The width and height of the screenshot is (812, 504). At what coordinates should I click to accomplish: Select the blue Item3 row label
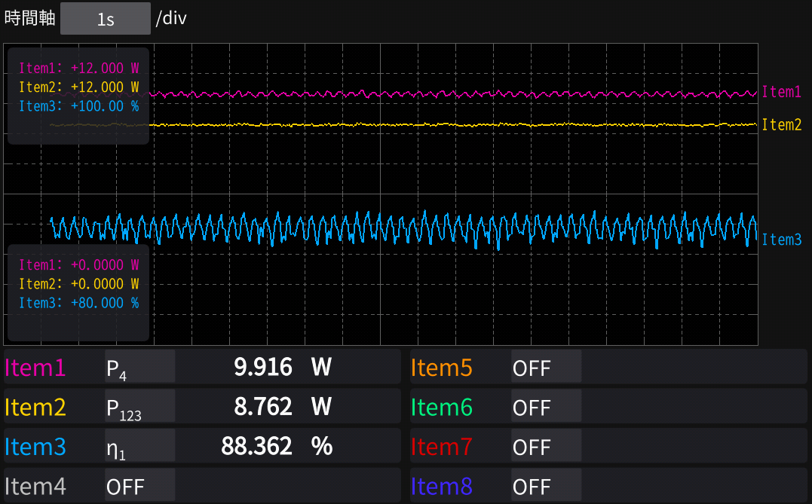[35, 447]
